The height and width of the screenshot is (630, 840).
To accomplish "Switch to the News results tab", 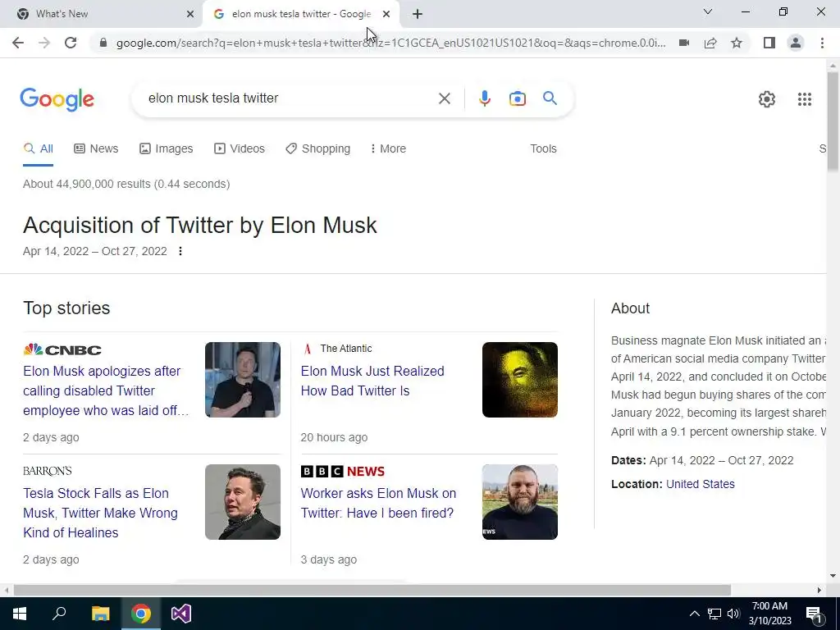I will click(97, 148).
